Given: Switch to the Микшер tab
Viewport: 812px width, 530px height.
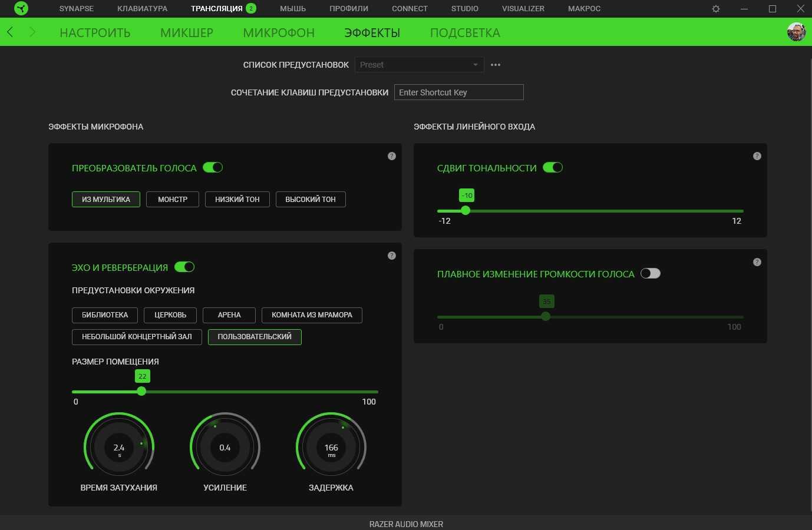Looking at the screenshot, I should [187, 33].
